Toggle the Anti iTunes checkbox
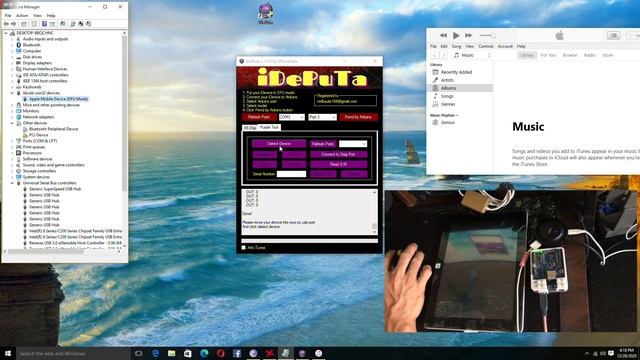The height and width of the screenshot is (360, 640). [x=244, y=248]
